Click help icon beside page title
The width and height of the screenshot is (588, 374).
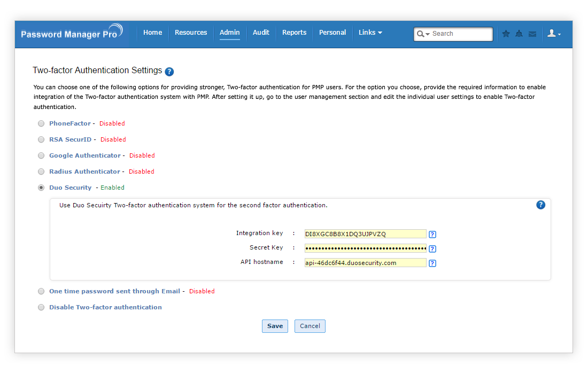tap(169, 72)
